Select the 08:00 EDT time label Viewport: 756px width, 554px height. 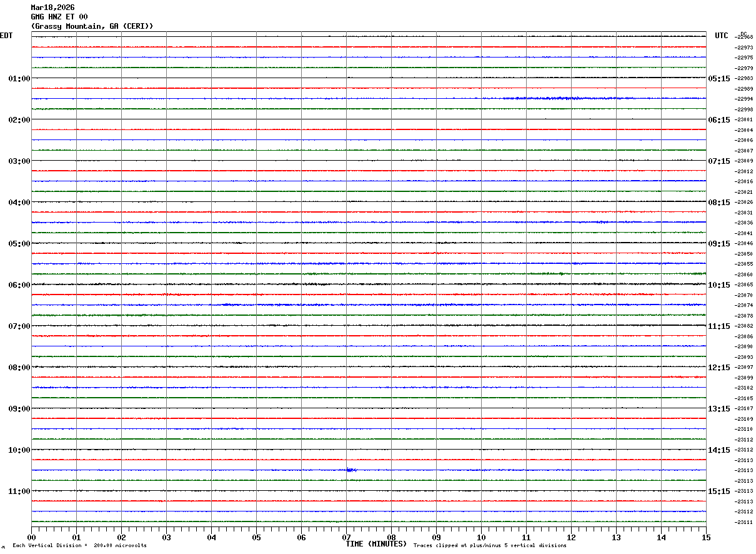pos(19,368)
